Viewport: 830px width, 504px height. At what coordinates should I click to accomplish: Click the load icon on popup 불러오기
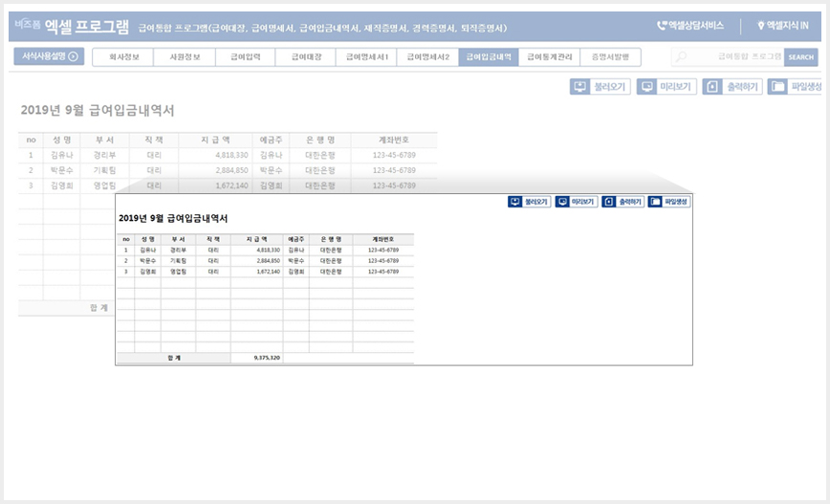coord(514,202)
